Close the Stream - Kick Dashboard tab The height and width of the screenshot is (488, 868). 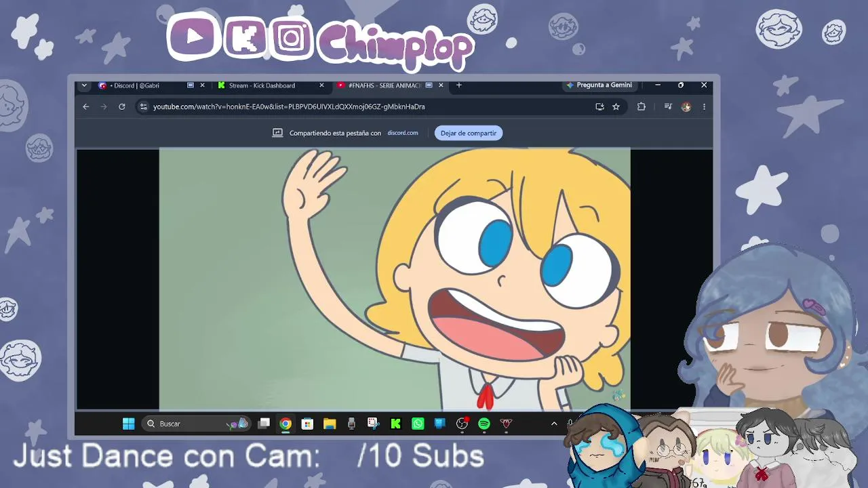(x=321, y=85)
